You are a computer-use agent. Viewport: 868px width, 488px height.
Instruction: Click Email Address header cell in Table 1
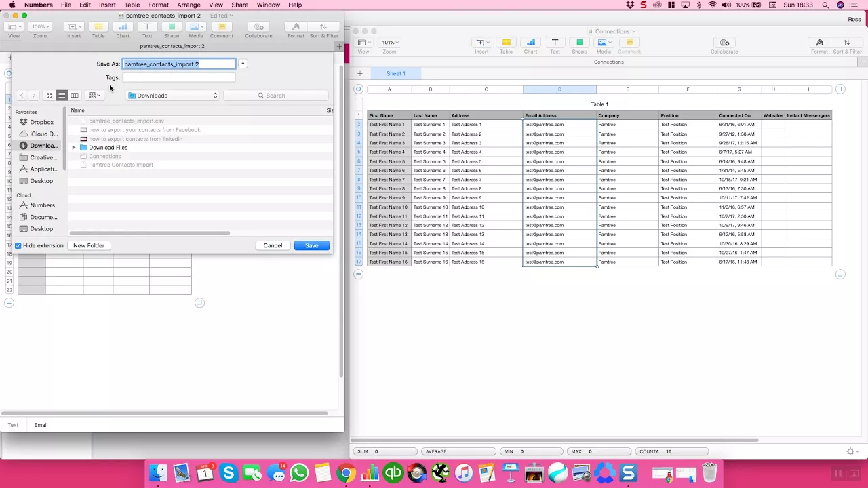(x=559, y=115)
